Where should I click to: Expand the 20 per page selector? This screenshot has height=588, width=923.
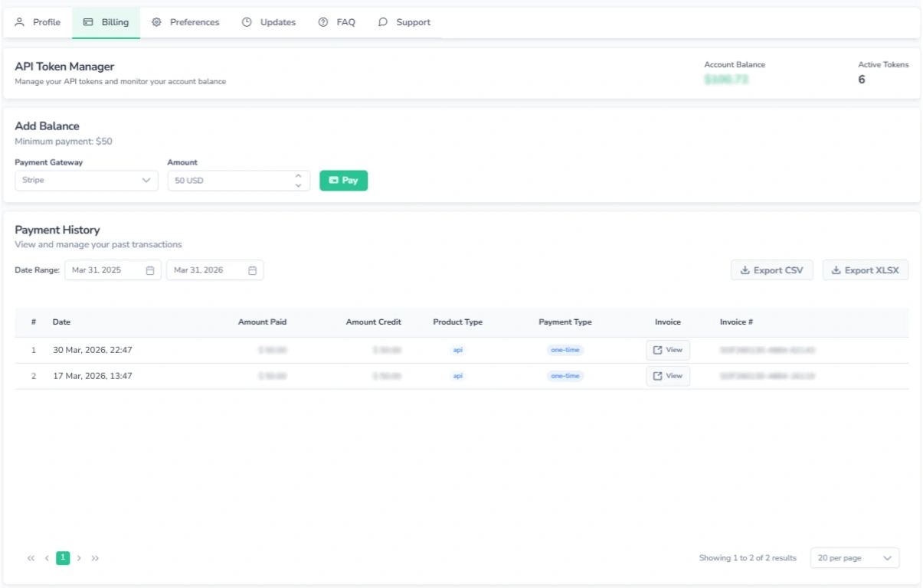coord(853,557)
